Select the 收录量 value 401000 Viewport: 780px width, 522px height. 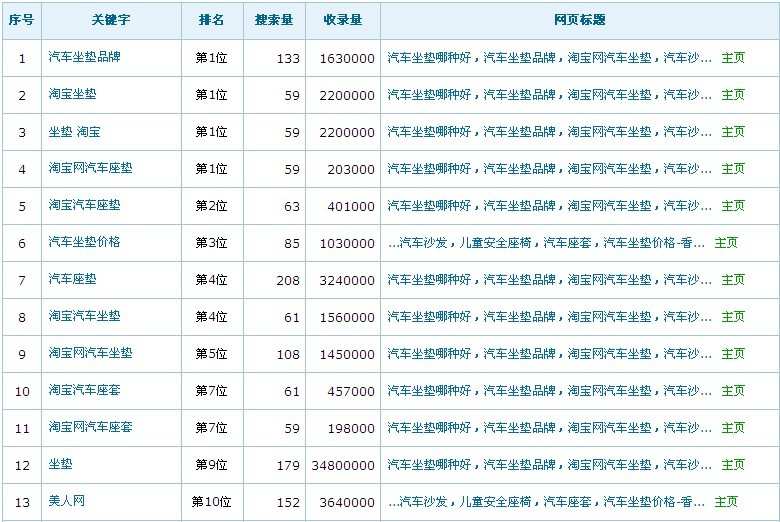pos(351,207)
